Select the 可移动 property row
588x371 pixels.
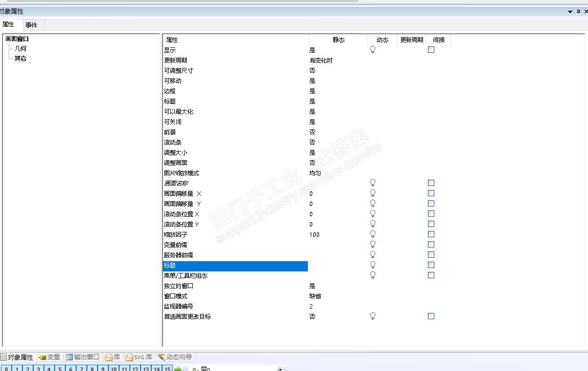235,81
